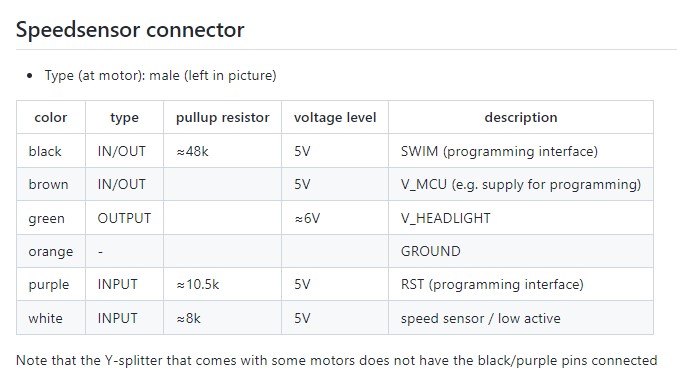
Task: Click the 'pullup resistor' column header
Action: (222, 117)
